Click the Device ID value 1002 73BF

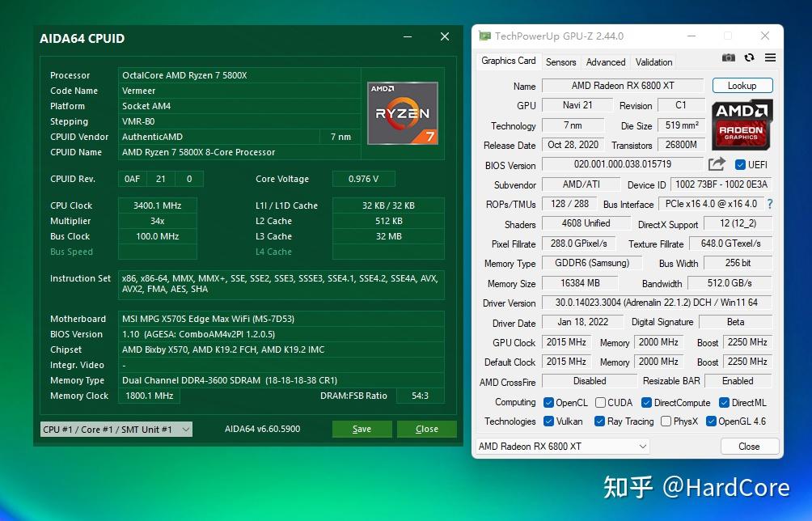click(721, 184)
